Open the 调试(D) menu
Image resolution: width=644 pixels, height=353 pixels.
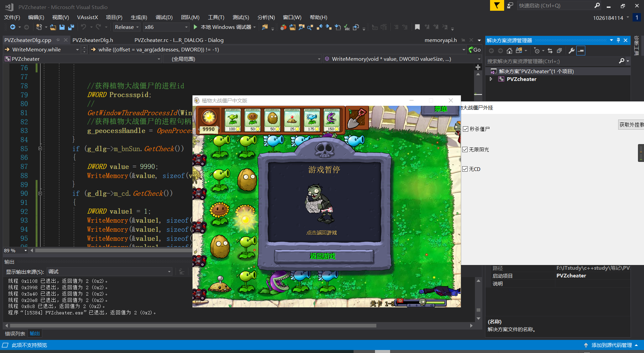[x=164, y=17]
